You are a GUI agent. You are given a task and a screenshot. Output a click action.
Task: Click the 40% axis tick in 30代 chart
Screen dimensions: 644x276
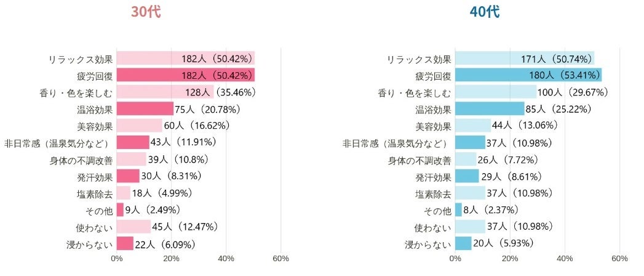click(226, 258)
